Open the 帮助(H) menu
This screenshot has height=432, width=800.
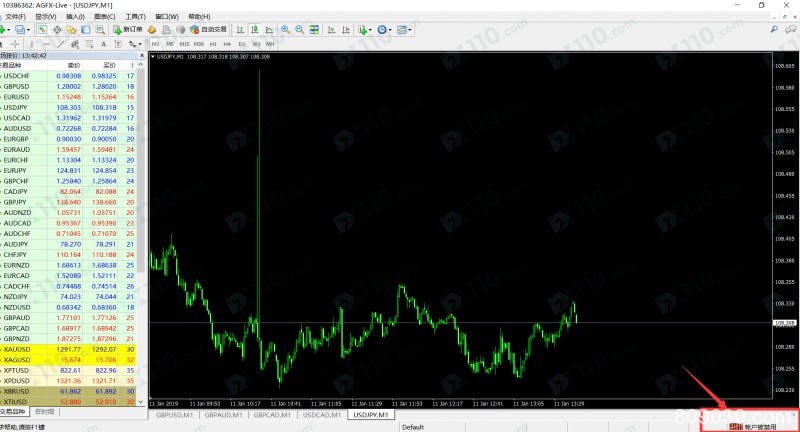pos(199,17)
